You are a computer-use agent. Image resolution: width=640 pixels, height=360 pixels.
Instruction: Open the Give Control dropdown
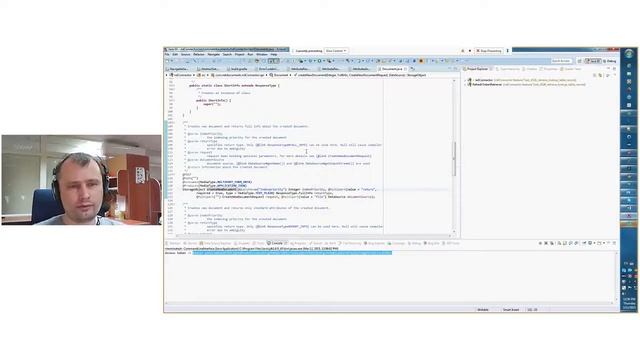coord(336,51)
